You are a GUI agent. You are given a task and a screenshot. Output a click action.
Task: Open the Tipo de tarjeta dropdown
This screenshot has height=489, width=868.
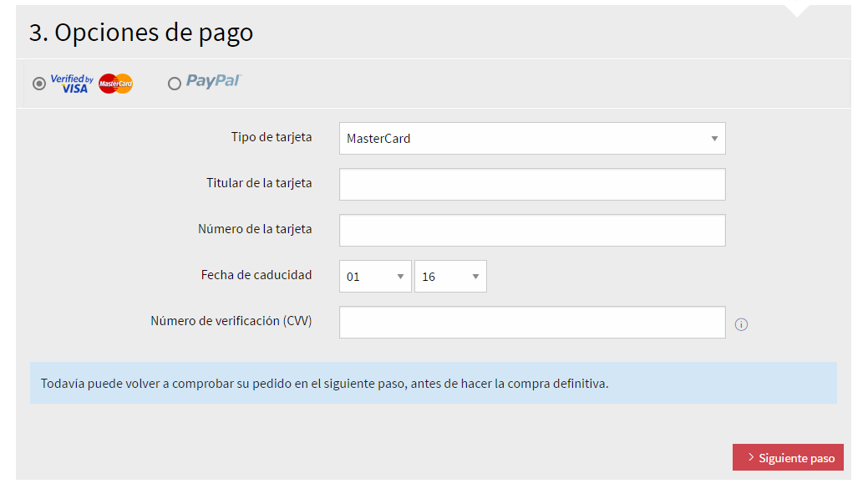pyautogui.click(x=531, y=139)
